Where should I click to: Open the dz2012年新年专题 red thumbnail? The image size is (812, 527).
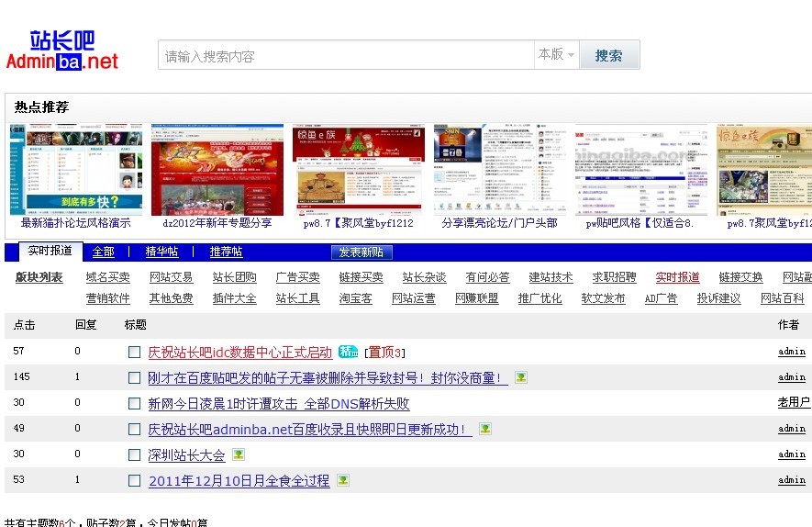click(217, 170)
